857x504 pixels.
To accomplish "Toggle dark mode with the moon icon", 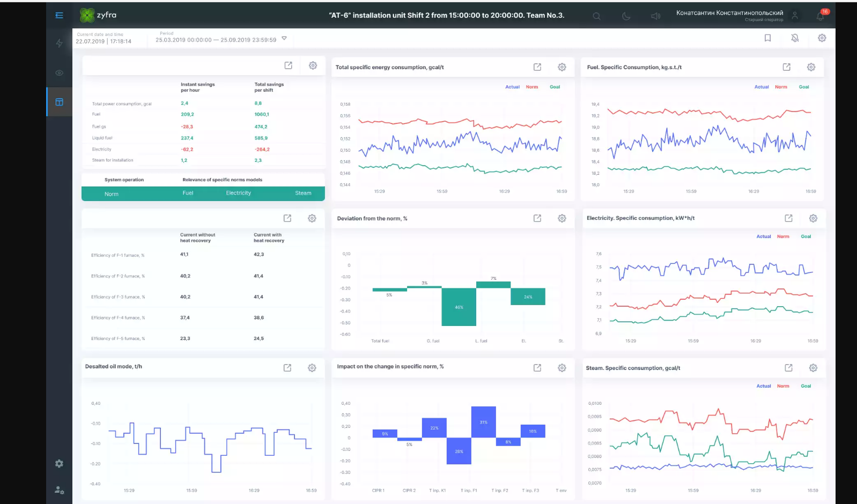I will 626,16.
